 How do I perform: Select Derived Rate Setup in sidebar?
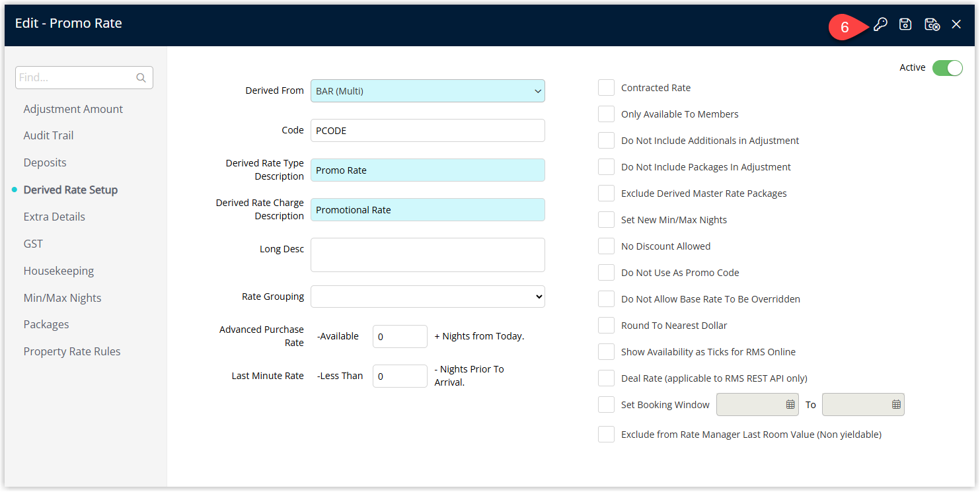click(71, 190)
